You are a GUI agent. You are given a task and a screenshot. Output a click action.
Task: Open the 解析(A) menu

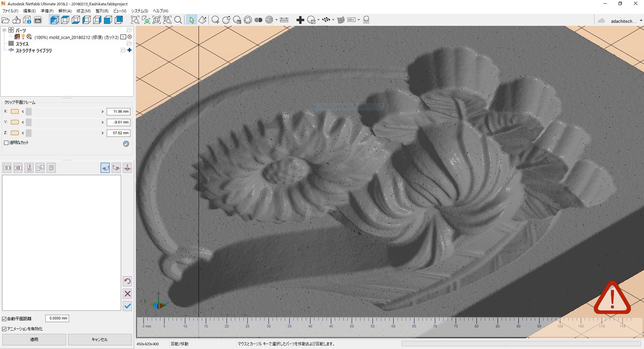pos(65,11)
